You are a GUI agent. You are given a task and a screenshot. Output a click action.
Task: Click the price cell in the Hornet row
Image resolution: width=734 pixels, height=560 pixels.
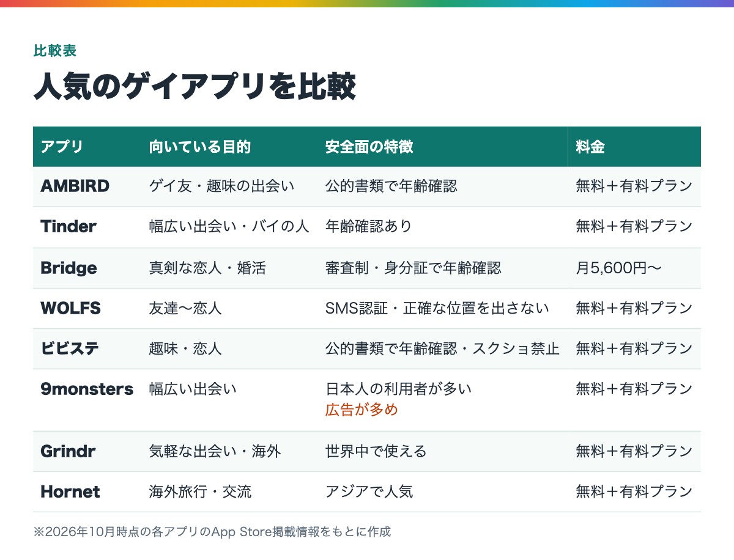(x=634, y=492)
